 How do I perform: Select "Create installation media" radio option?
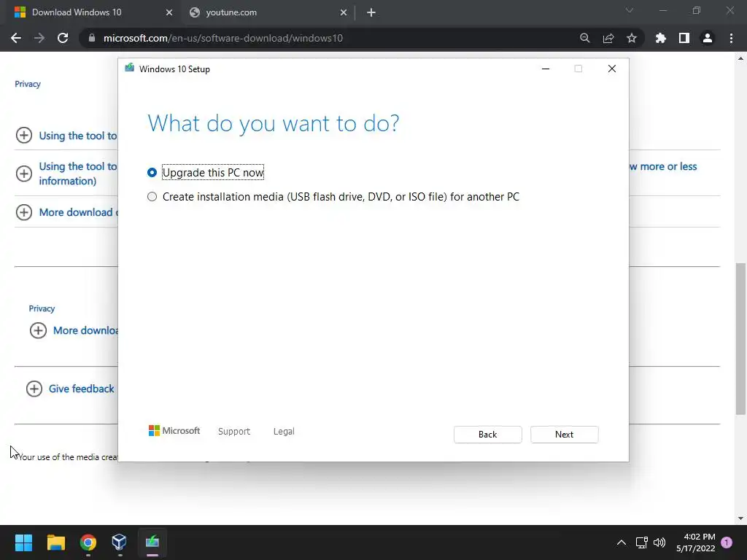click(x=152, y=197)
